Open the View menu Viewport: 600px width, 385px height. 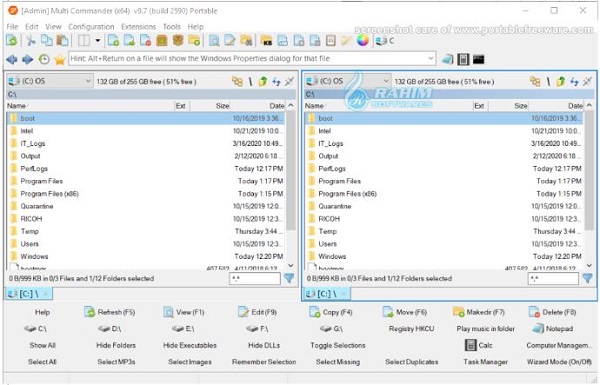click(x=53, y=27)
